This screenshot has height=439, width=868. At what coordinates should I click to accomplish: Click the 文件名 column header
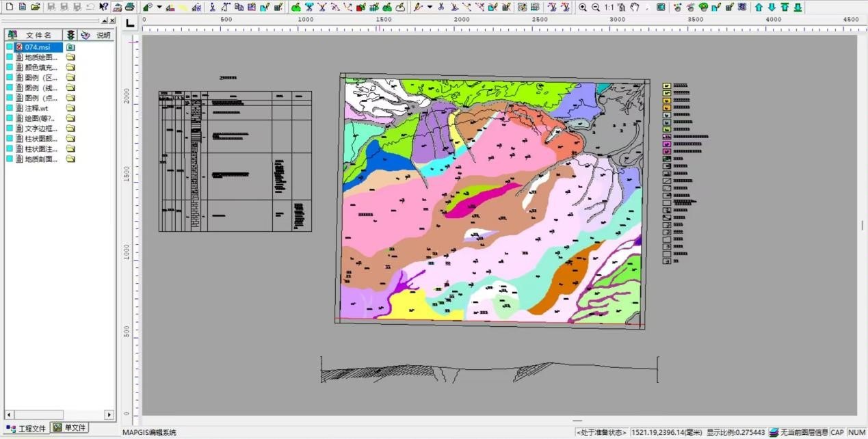coord(38,35)
